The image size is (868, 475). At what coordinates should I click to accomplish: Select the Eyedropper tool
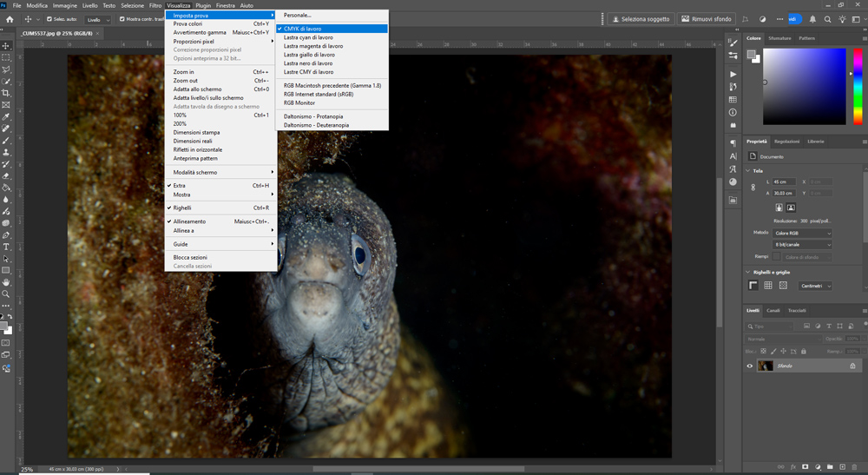click(x=6, y=116)
